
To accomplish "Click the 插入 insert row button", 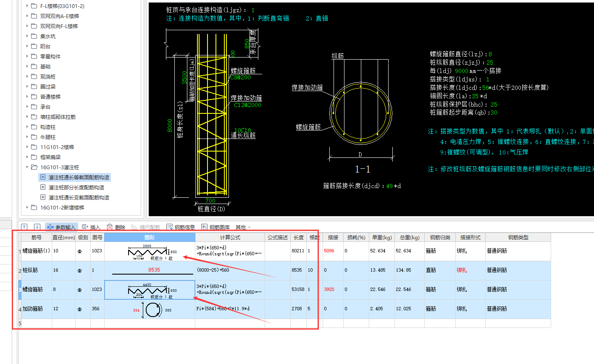I will (x=91, y=227).
